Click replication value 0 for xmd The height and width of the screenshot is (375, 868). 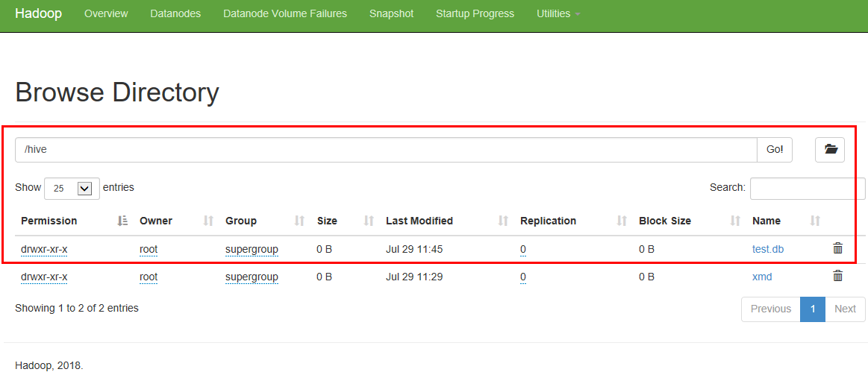(523, 277)
